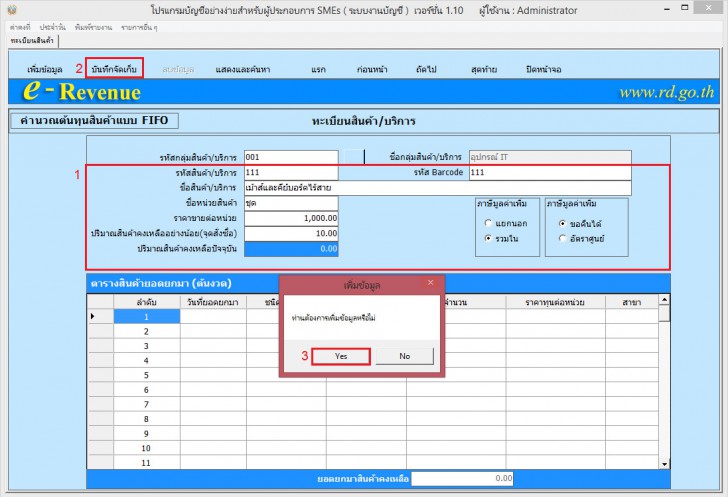Screen dimensions: 728x497
Task: Click the application icon in the title bar
Action: 12,10
